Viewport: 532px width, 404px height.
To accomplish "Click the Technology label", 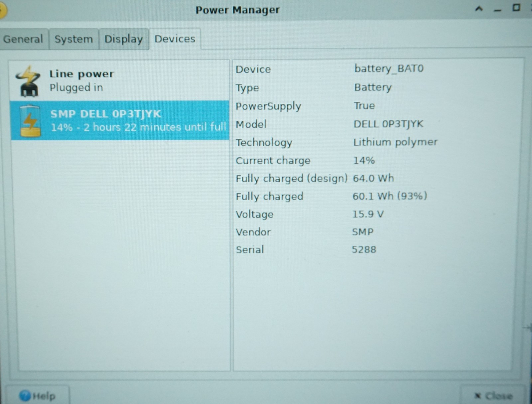I will tap(264, 143).
